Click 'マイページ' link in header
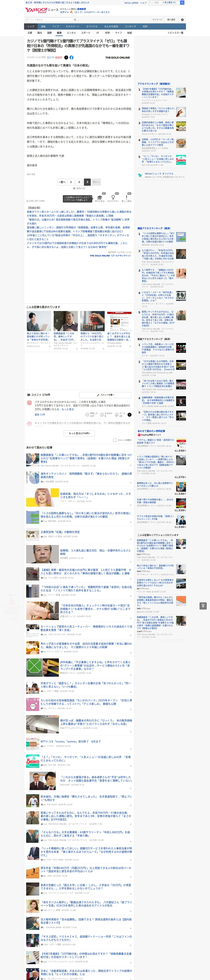210x980 pixels. 157,20
